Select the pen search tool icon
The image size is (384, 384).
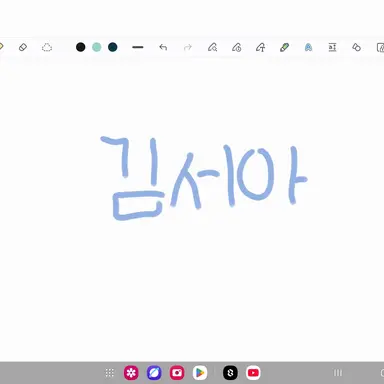click(x=212, y=47)
